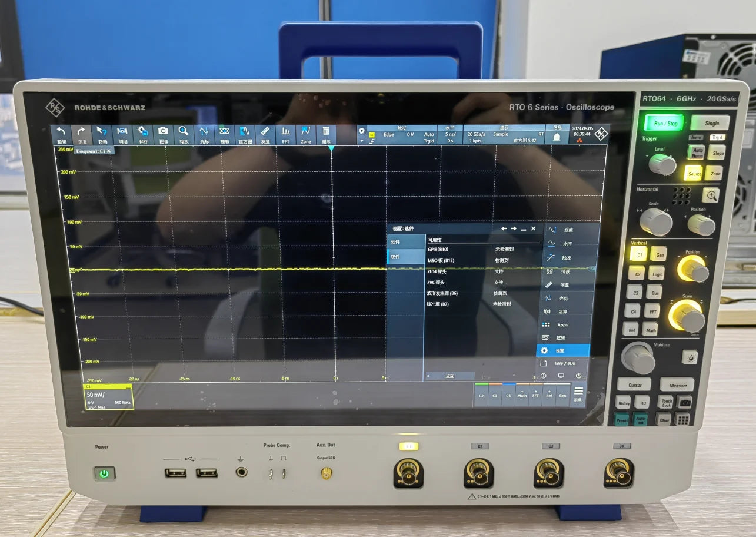Select the trigger position marker at top of grid
This screenshot has height=537, width=756.
[331, 148]
